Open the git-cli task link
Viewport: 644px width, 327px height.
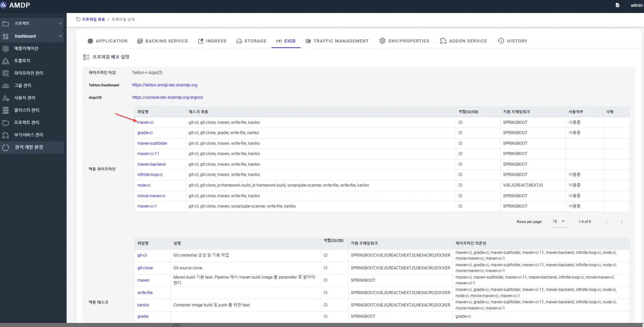(x=142, y=255)
